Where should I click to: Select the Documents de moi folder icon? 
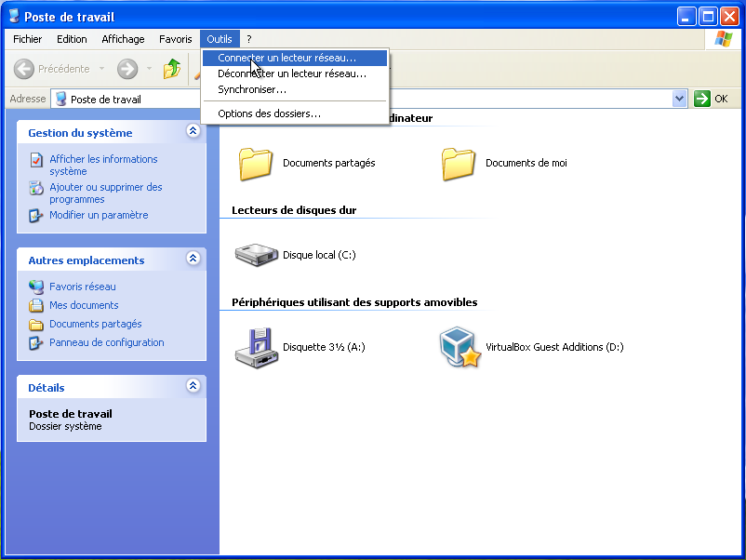(459, 164)
